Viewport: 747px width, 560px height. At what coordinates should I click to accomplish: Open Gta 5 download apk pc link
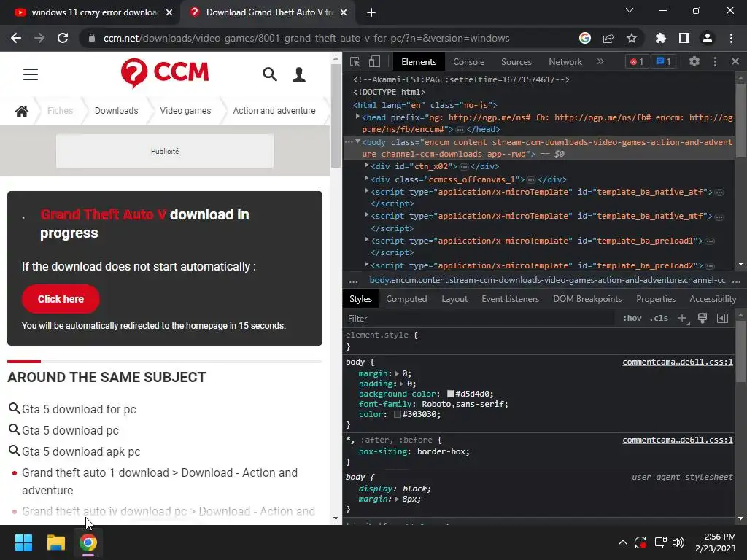point(81,451)
